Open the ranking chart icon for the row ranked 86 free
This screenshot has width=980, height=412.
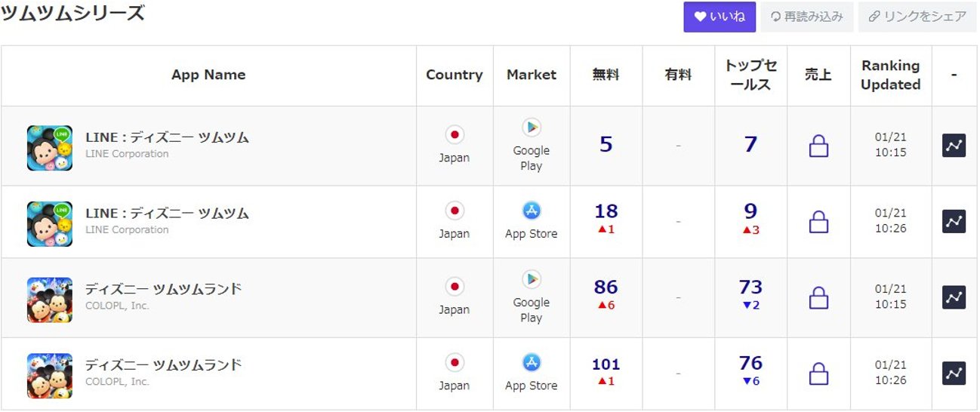pos(954,297)
